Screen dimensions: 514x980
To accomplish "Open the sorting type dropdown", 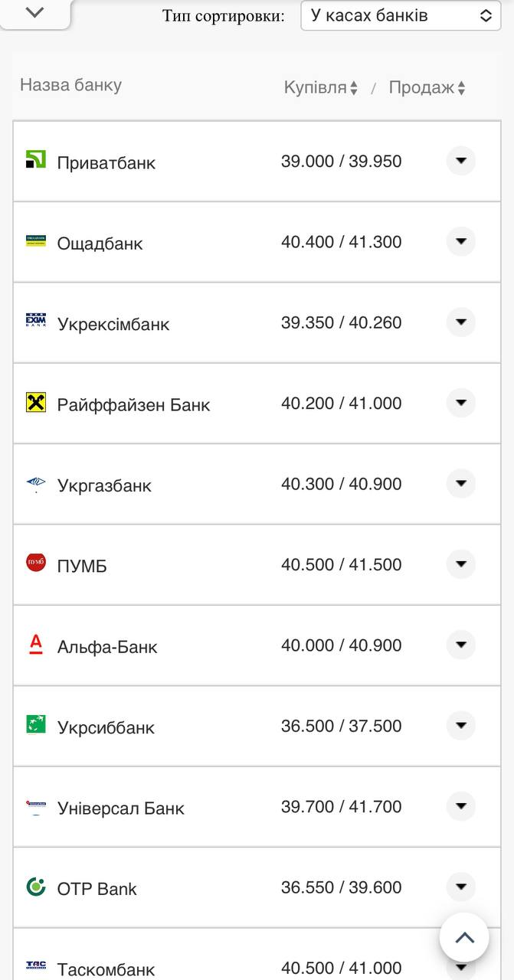I will 401,15.
